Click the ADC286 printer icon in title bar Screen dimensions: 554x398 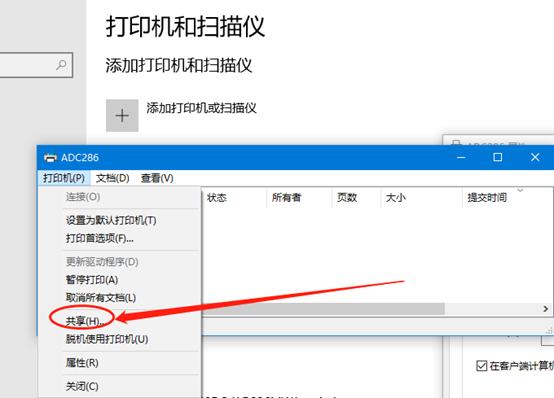coord(50,158)
